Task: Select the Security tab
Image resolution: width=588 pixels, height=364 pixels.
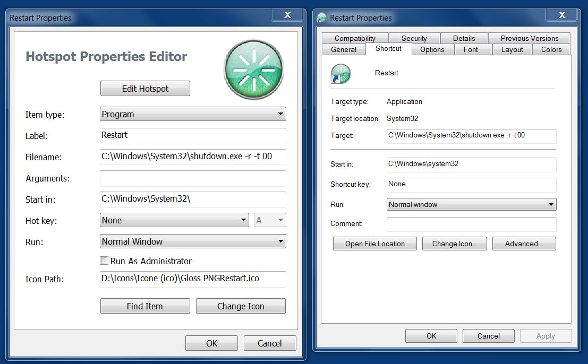Action: (x=414, y=38)
